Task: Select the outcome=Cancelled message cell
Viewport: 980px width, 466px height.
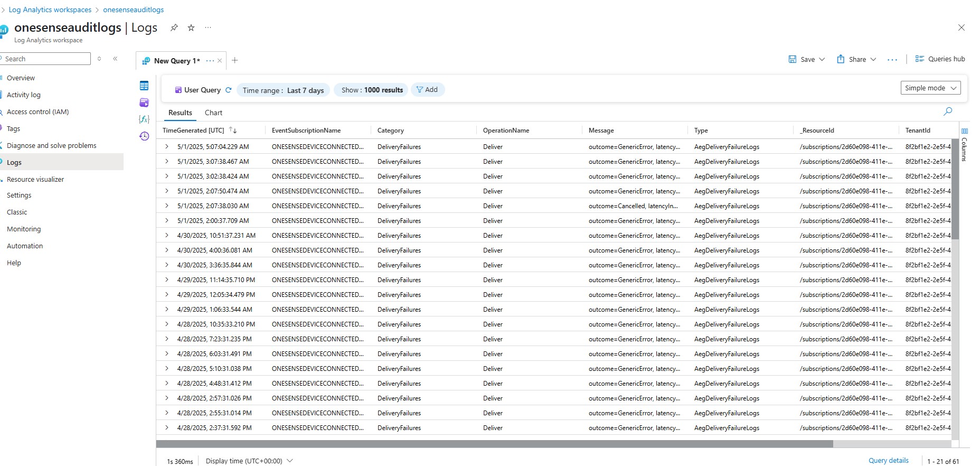Action: coord(634,206)
